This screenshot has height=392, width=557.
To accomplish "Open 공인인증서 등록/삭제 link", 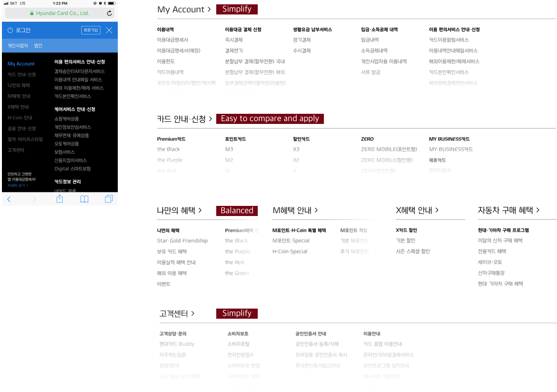I will tap(317, 344).
